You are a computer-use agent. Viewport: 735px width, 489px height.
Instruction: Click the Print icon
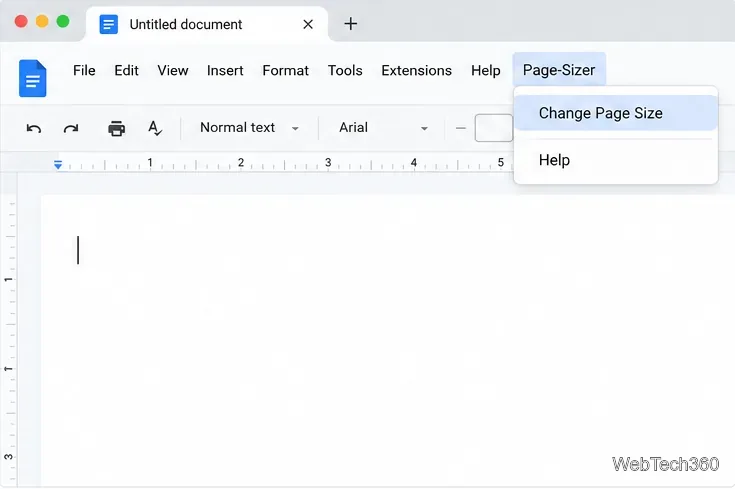pos(116,128)
